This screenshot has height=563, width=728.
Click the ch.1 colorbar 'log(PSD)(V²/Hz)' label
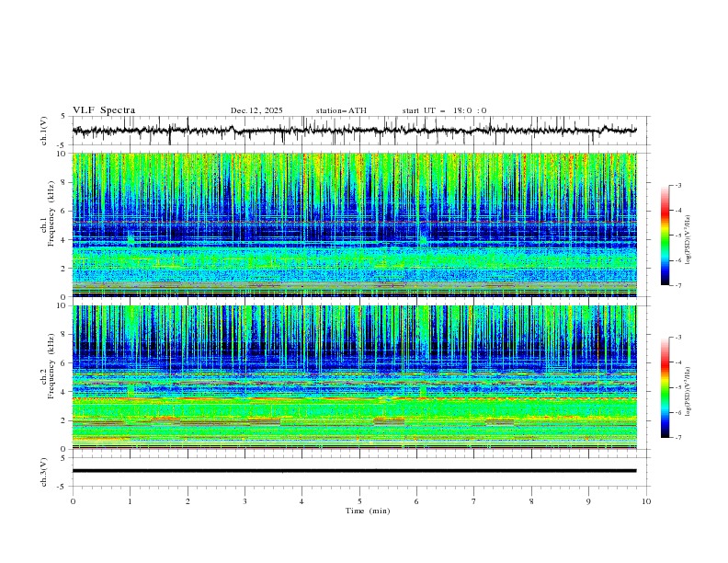[x=688, y=240]
